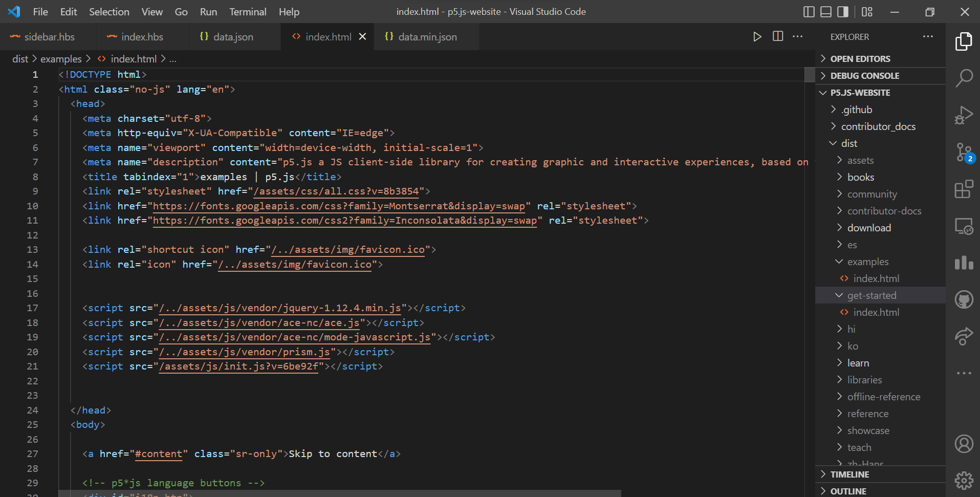Switch to the sidebar.hbs tab

pos(49,37)
